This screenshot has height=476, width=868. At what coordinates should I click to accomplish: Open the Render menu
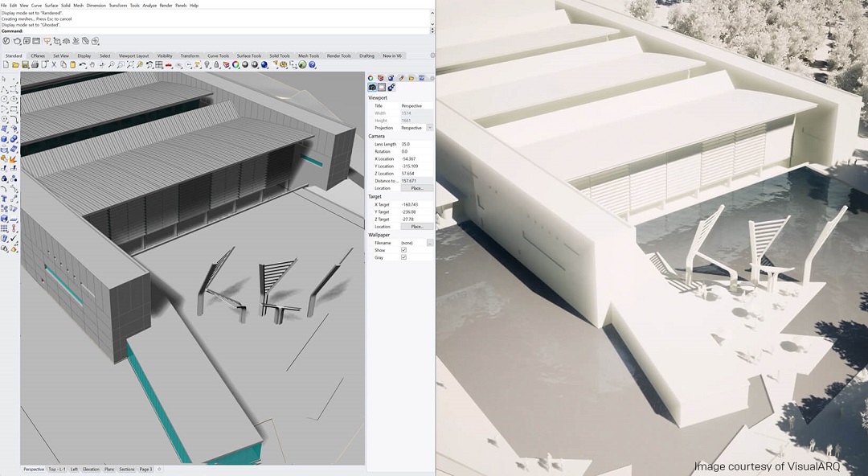[166, 6]
